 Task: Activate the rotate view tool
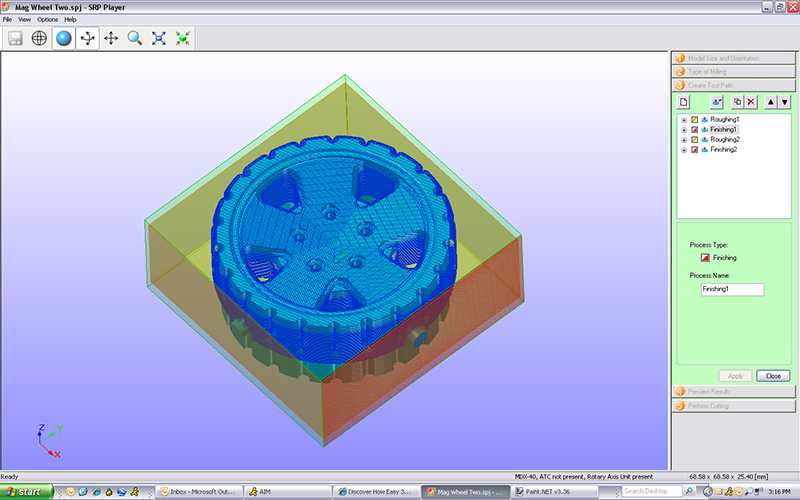(x=88, y=38)
